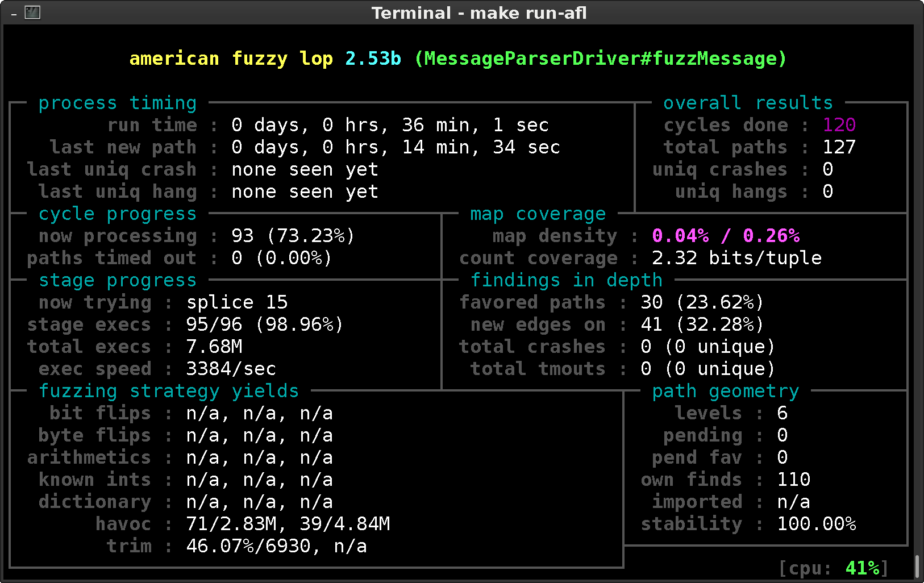Viewport: 924px width, 583px height.
Task: Click 'none seen yet' next to last uniq hang
Action: coord(305,191)
